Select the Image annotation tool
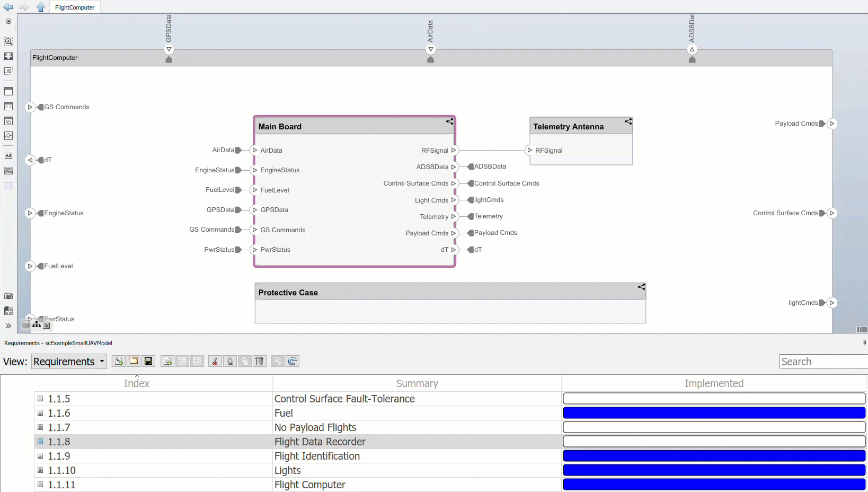 click(8, 171)
